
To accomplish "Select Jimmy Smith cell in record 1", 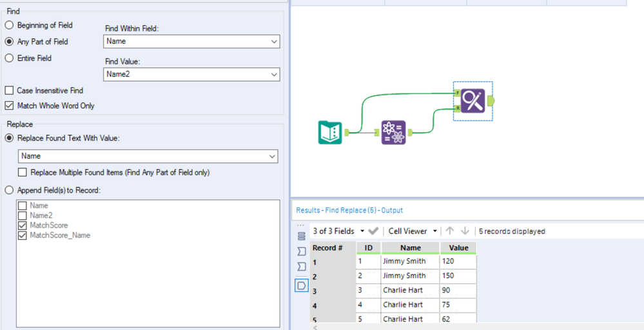I will [x=411, y=261].
